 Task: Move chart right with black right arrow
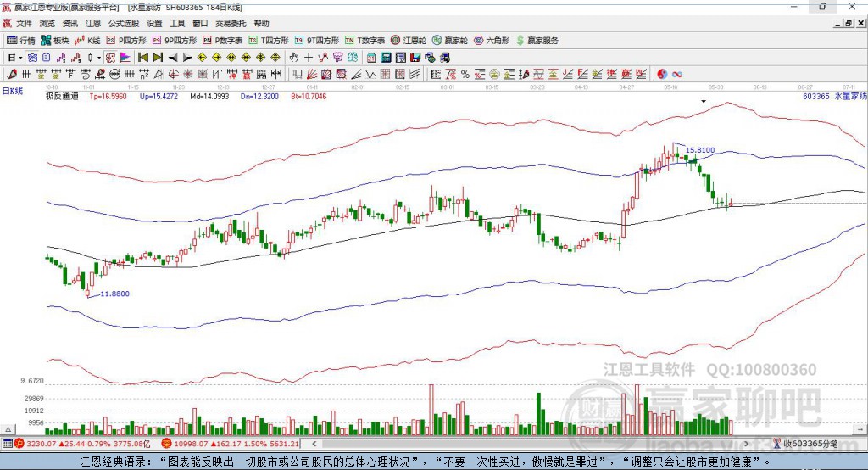(x=187, y=57)
